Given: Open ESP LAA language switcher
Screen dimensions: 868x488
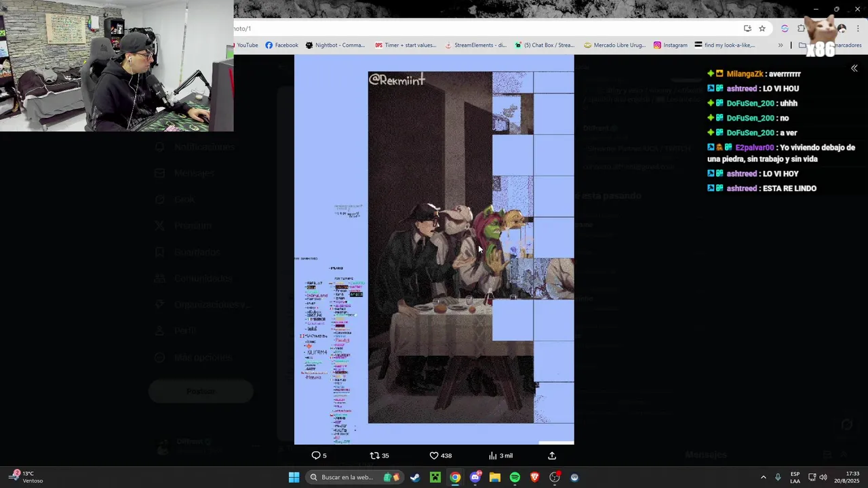Looking at the screenshot, I should pyautogui.click(x=795, y=477).
